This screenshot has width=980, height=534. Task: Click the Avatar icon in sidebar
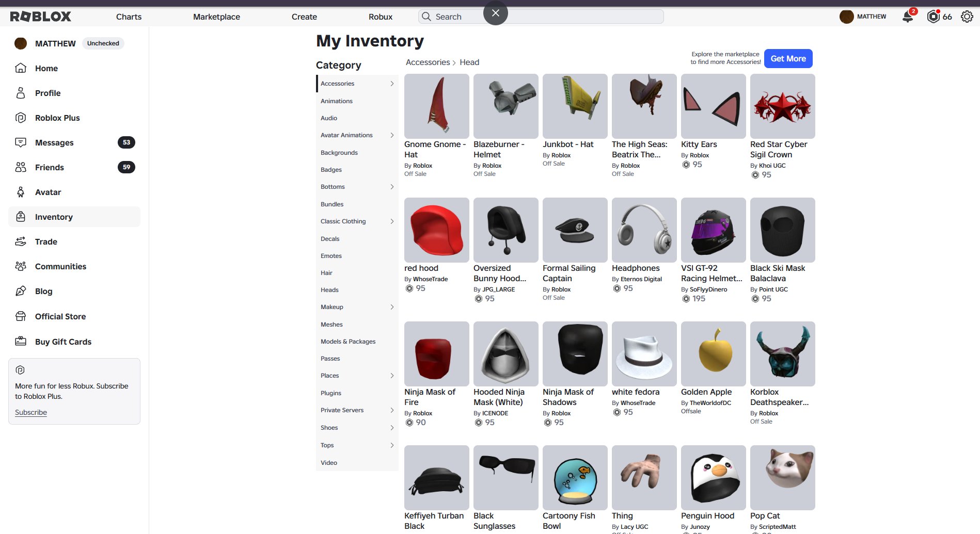tap(21, 192)
